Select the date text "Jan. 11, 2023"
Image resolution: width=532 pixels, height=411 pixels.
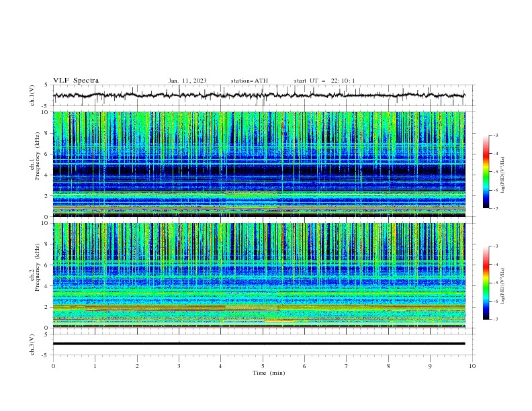[x=187, y=81]
